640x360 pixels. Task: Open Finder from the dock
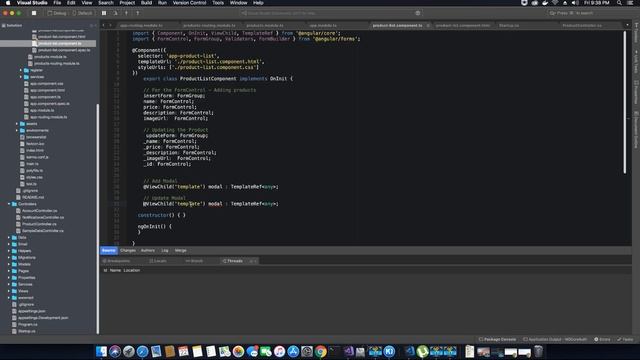[101, 351]
